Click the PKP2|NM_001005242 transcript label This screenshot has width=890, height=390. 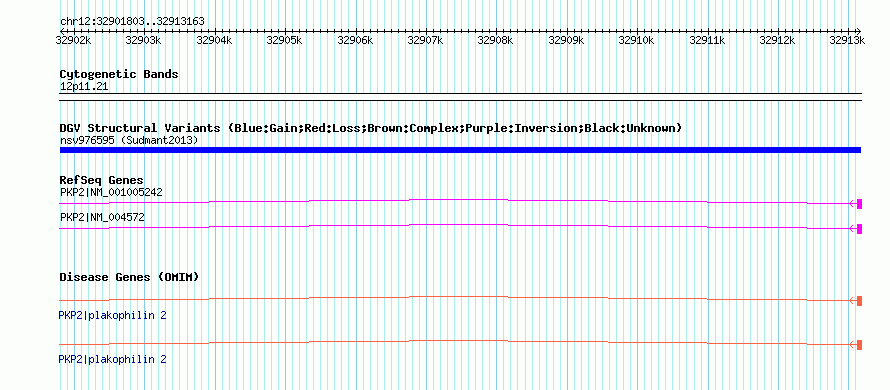(x=111, y=192)
